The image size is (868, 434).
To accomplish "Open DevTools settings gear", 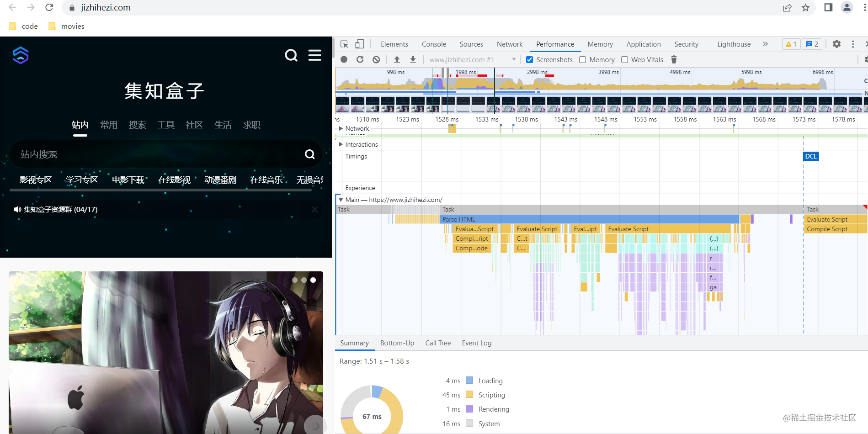I will pyautogui.click(x=836, y=44).
